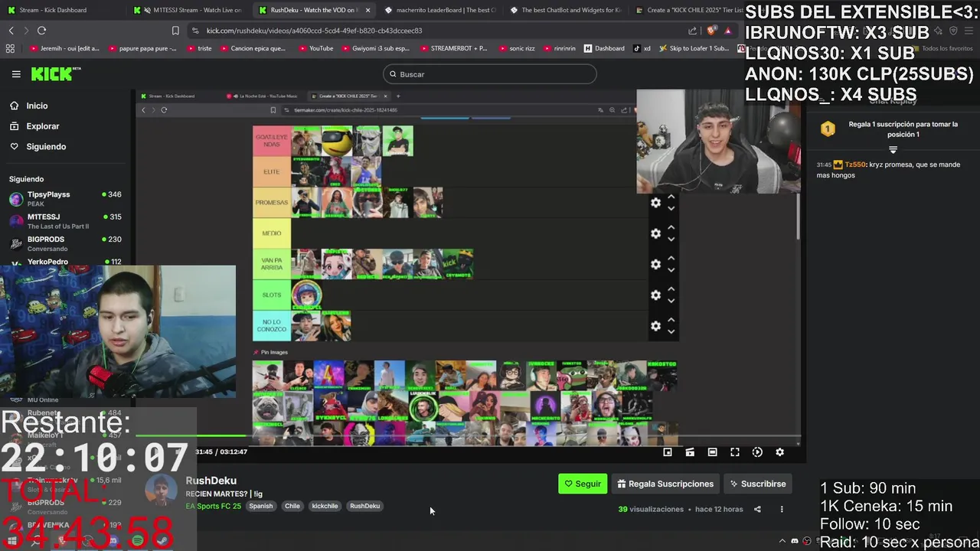The width and height of the screenshot is (980, 551).
Task: Move the SLOTS tier up
Action: pos(671,289)
